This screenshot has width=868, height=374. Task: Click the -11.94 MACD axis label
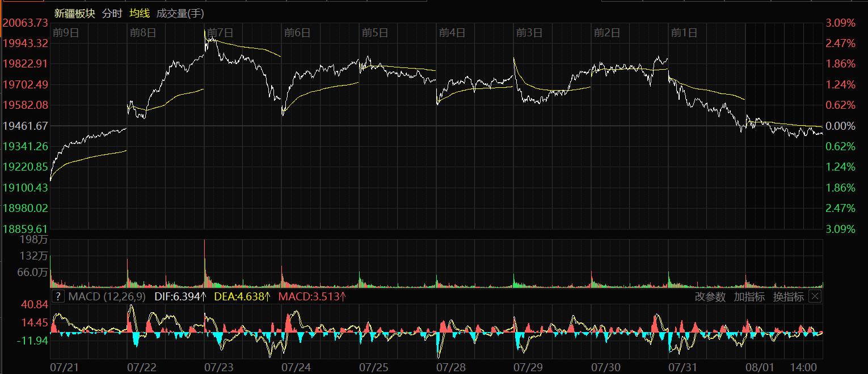pyautogui.click(x=33, y=340)
